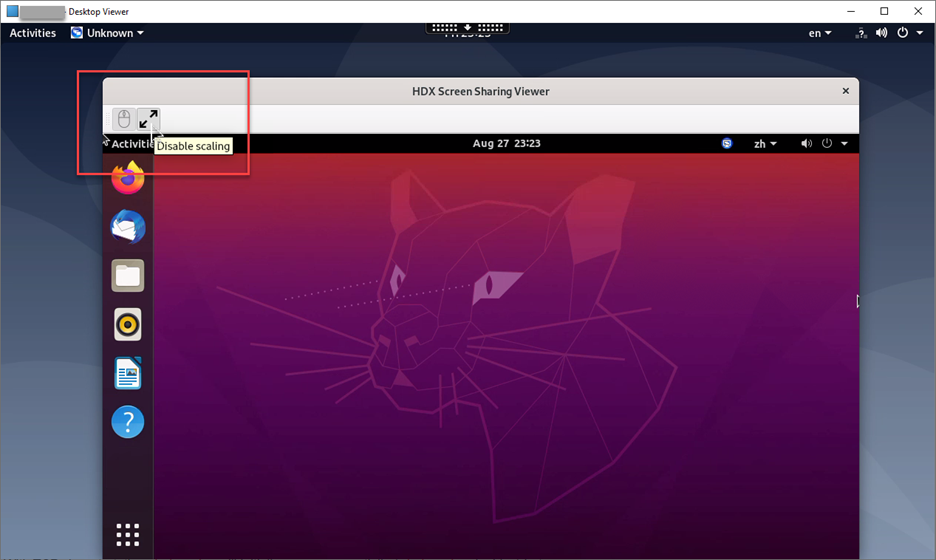Click the Disable scaling arrows button
936x560 pixels.
coord(149,119)
